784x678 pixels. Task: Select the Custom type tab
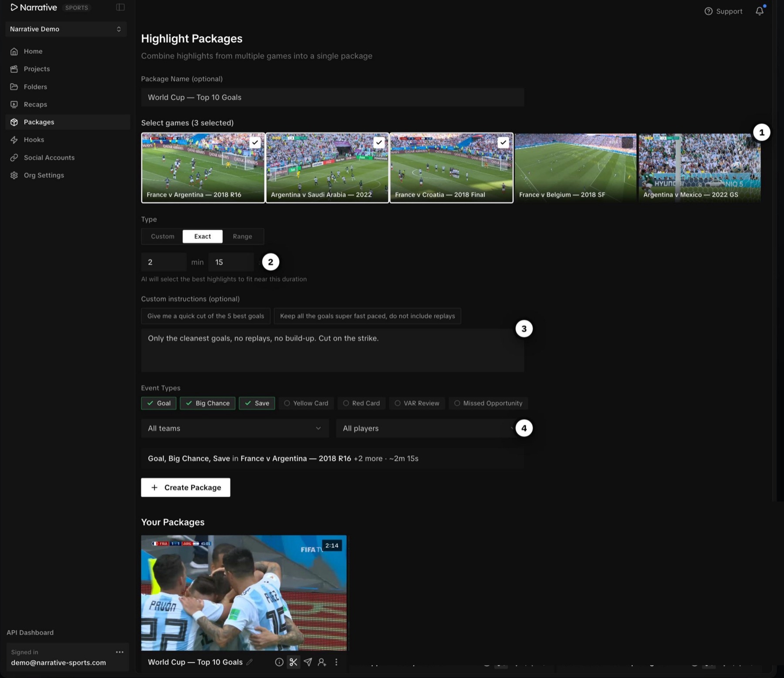(162, 237)
